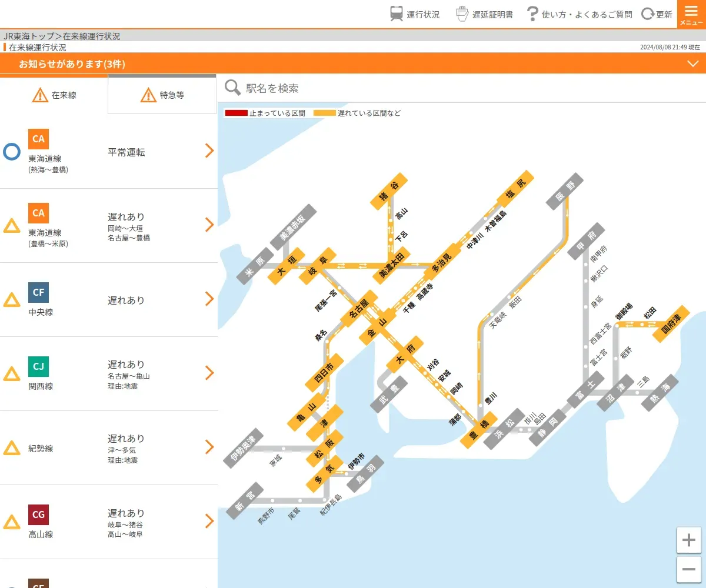Click warning triangle beside 高山線
The width and height of the screenshot is (706, 588).
pyautogui.click(x=12, y=522)
